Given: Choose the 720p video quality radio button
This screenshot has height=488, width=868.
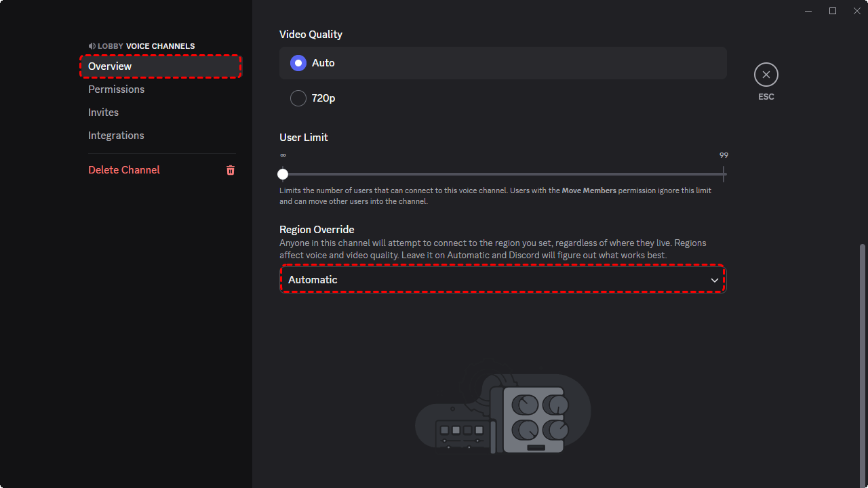Looking at the screenshot, I should 298,98.
